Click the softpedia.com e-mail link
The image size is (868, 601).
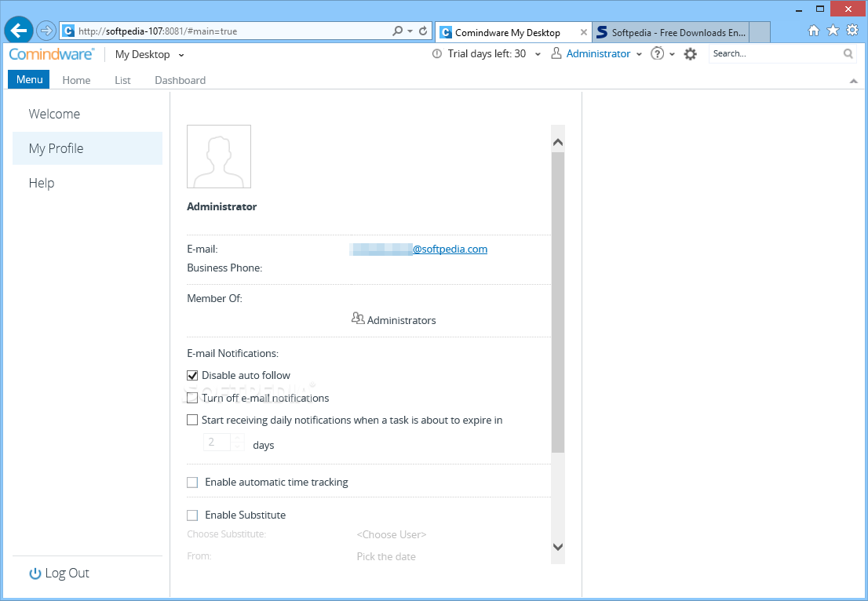pos(450,249)
